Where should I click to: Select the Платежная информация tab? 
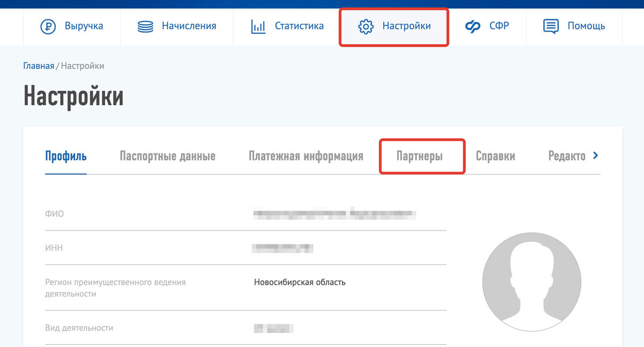pyautogui.click(x=306, y=156)
